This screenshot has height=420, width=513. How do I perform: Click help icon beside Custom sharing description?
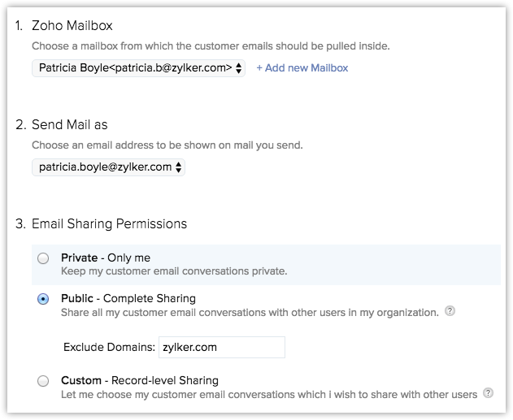coord(488,393)
